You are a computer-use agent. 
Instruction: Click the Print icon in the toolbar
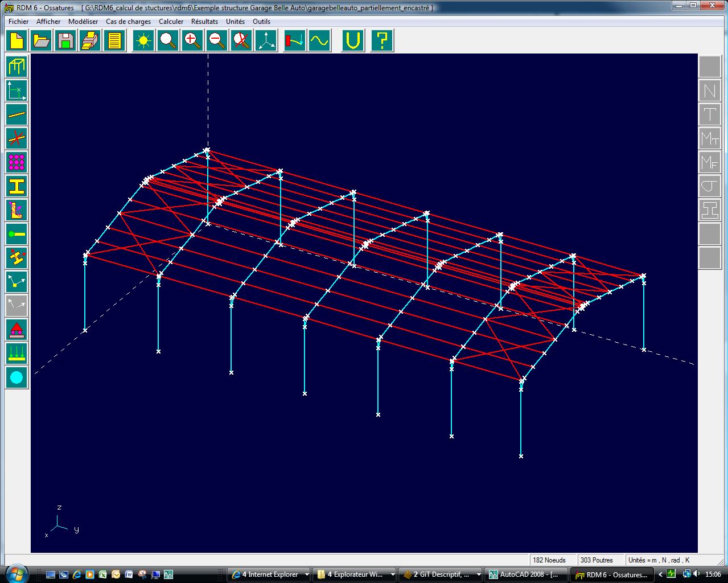coord(90,41)
